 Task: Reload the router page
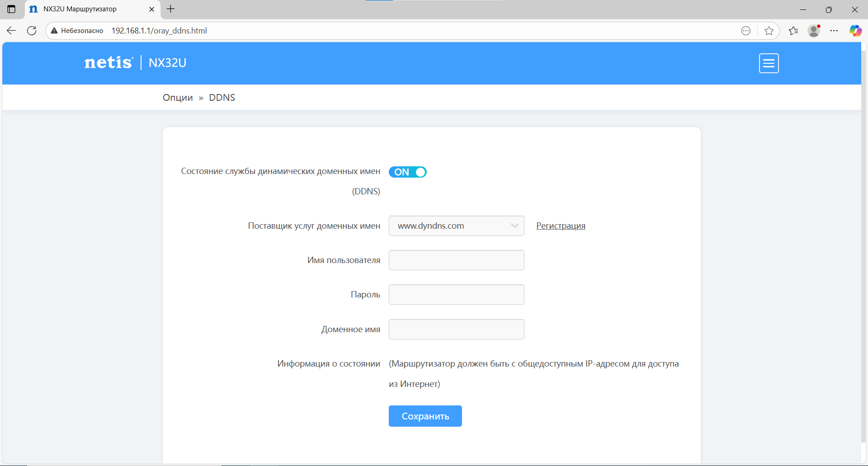[32, 31]
